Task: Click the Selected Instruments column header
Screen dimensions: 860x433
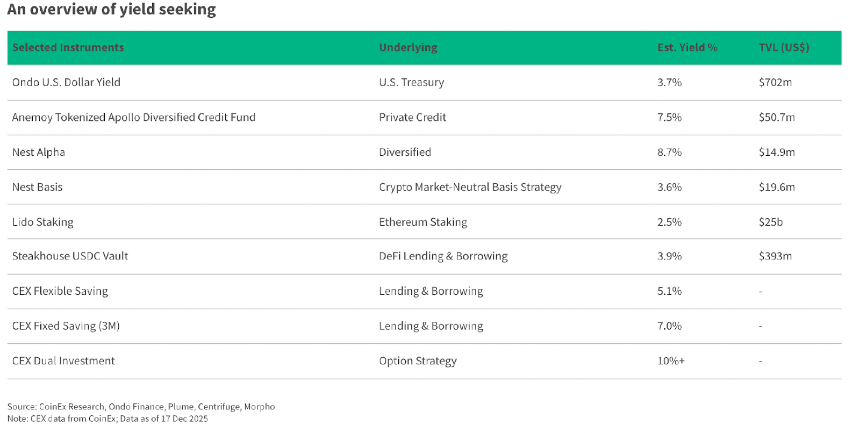Action: pos(68,48)
